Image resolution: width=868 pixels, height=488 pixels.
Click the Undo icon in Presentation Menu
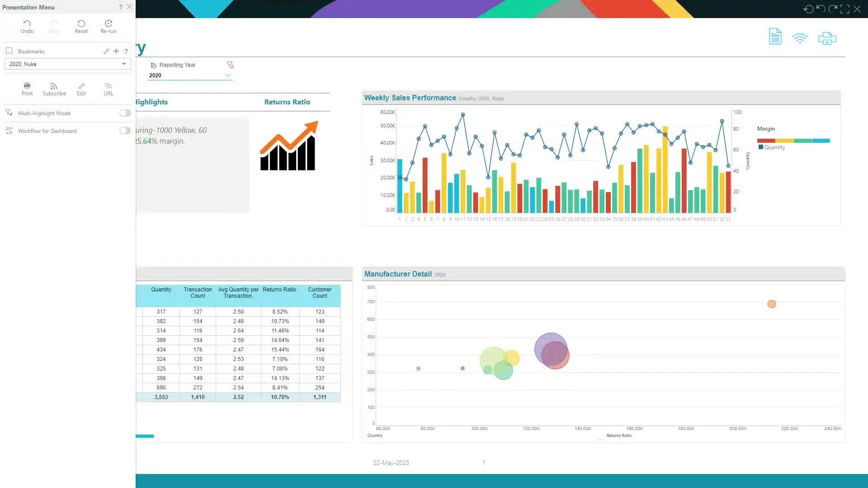click(27, 23)
